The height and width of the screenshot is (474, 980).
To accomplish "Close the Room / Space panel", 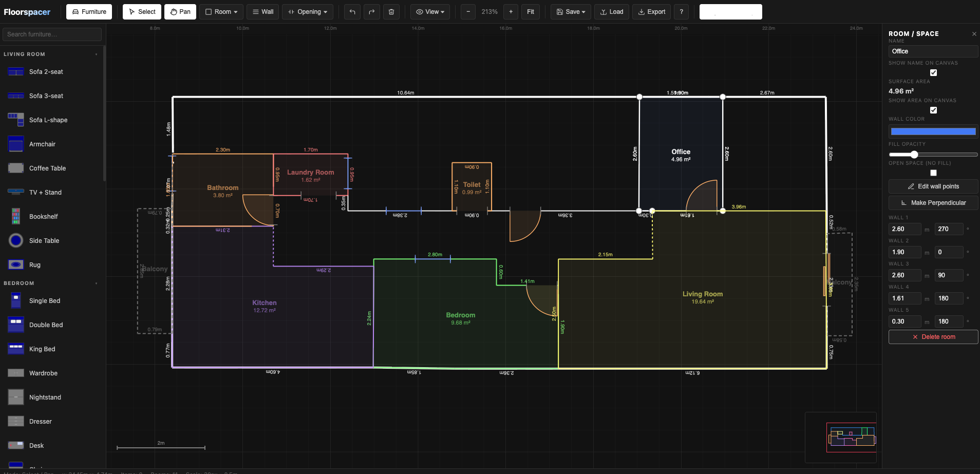I will pyautogui.click(x=974, y=34).
